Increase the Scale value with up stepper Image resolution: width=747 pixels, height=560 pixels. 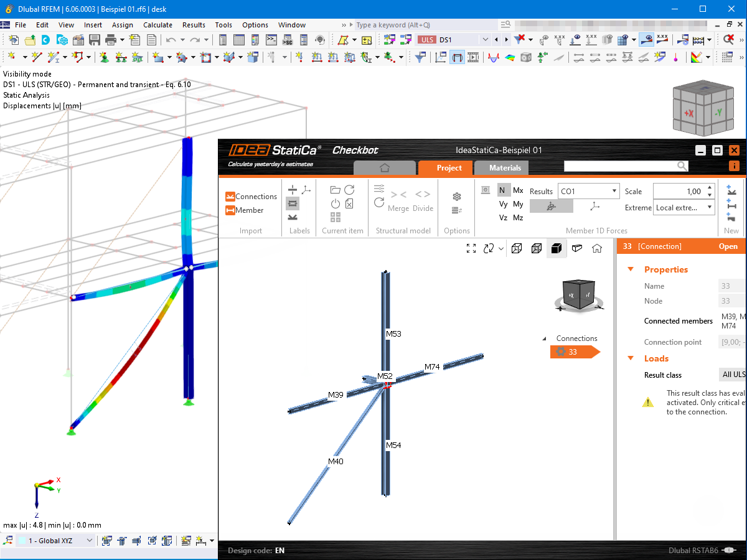click(x=710, y=188)
